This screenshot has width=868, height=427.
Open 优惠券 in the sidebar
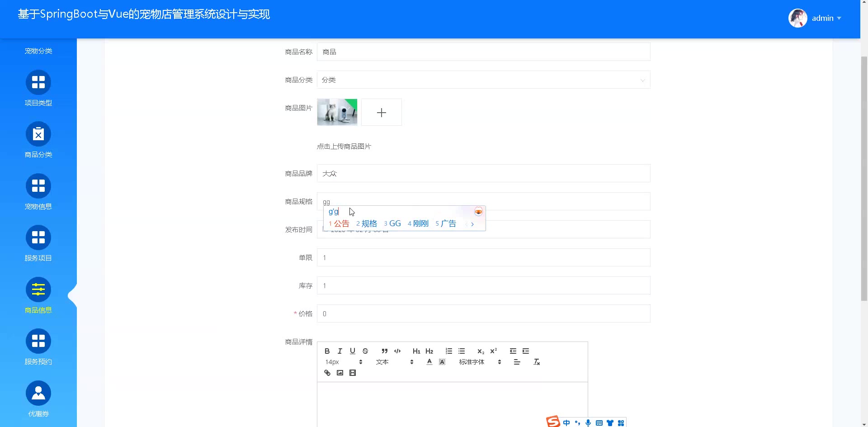[x=38, y=399]
